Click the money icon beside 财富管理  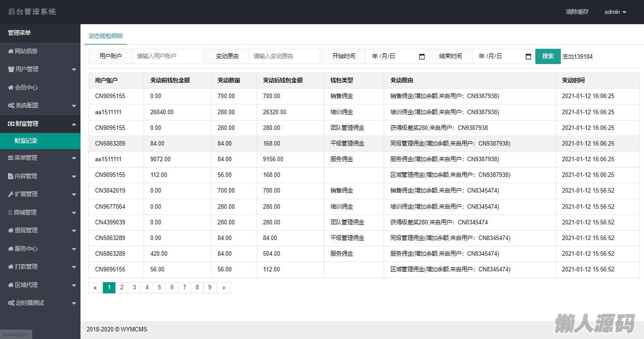(11, 124)
